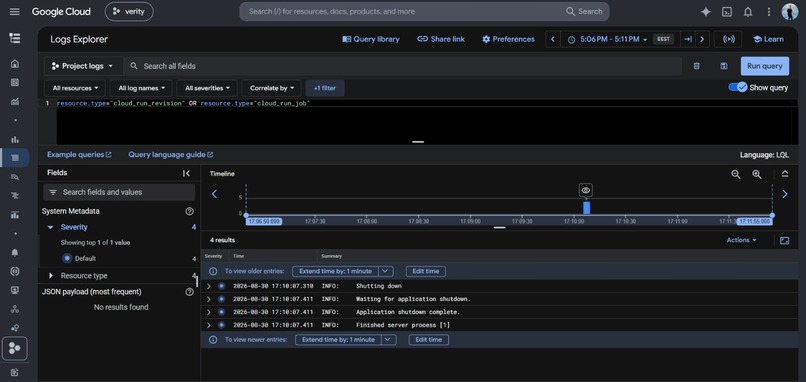Open System Metadata help icon
806x382 pixels.
click(189, 211)
